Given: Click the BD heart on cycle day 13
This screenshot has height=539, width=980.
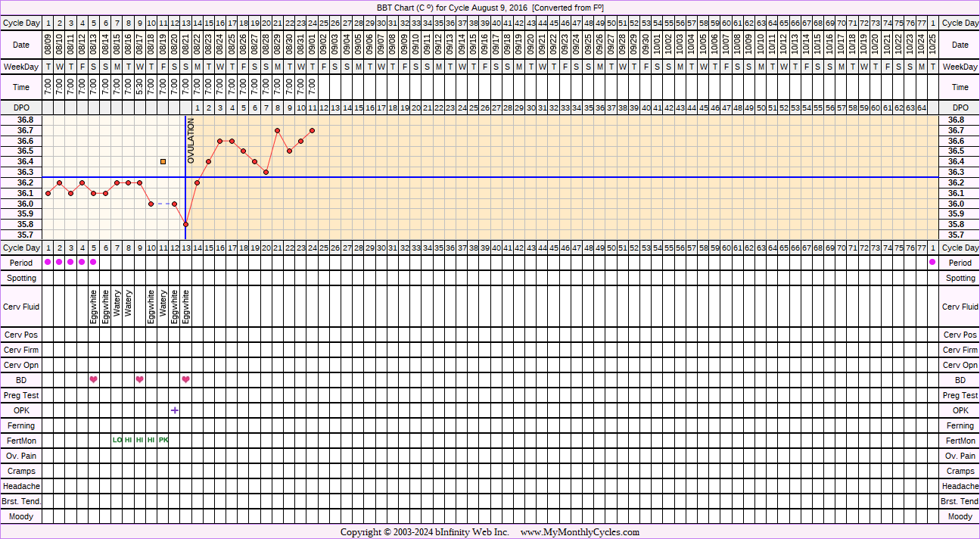Looking at the screenshot, I should click(185, 380).
